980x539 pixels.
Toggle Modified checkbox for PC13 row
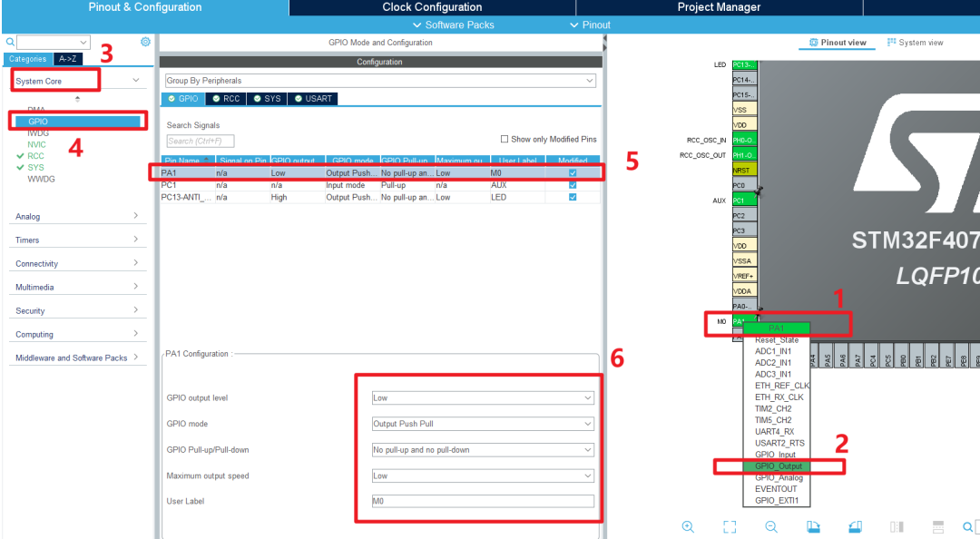[573, 197]
